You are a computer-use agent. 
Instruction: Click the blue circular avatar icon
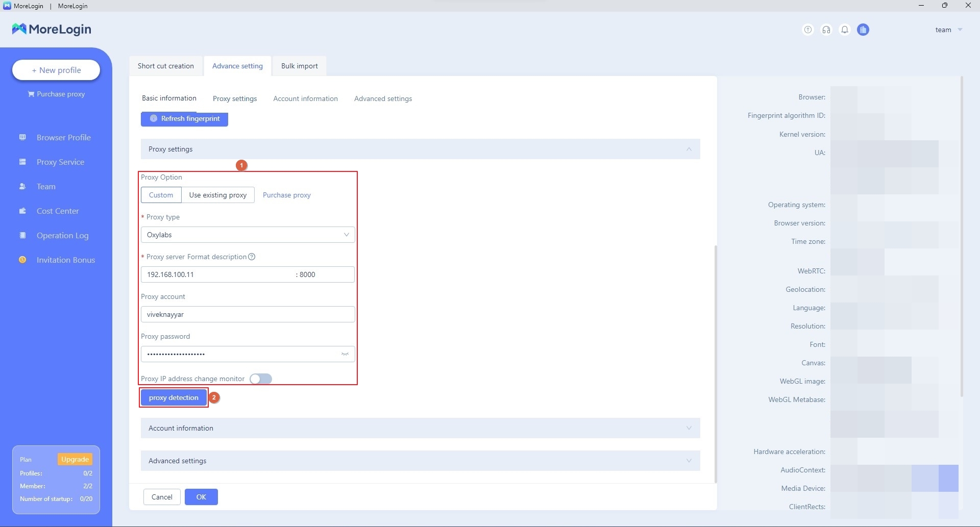(863, 30)
